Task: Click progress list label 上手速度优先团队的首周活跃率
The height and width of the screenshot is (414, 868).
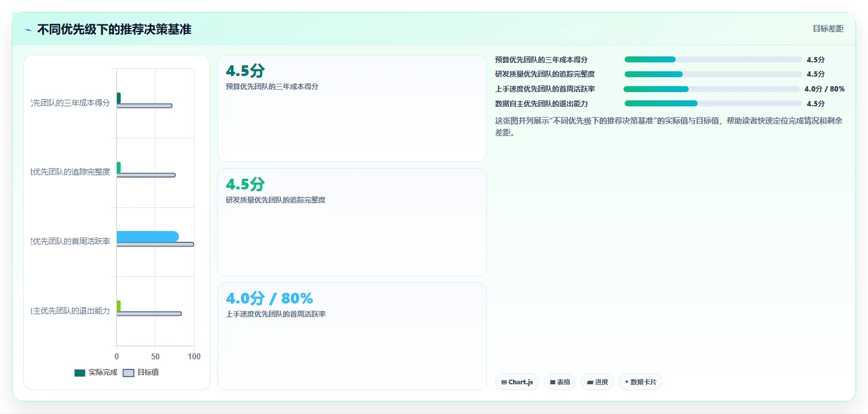Action: (x=545, y=89)
